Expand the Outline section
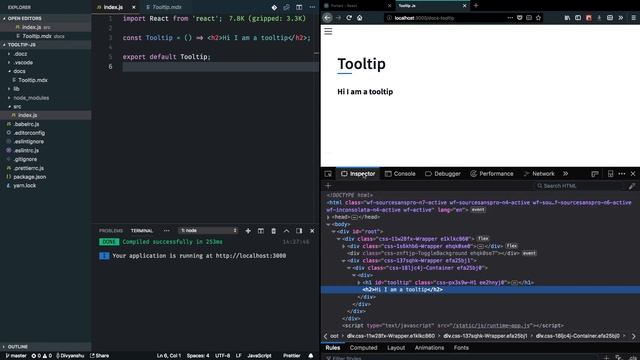Viewport: 640px width, 360px height. (x=46, y=347)
